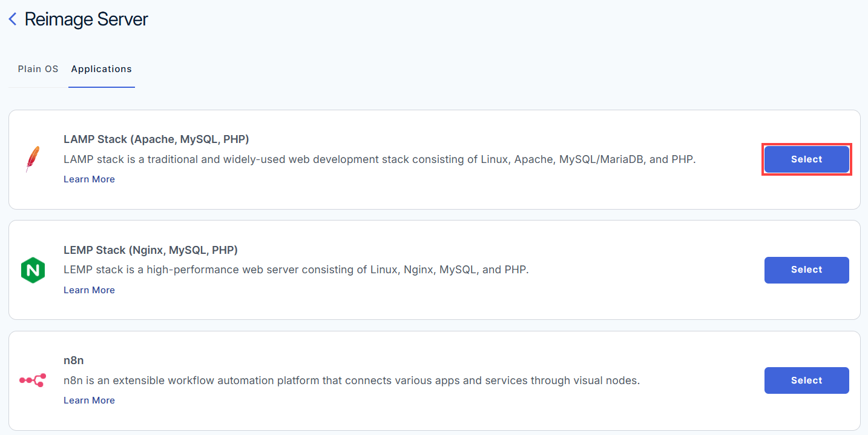Click the LAMP stack description text
868x435 pixels.
point(380,160)
